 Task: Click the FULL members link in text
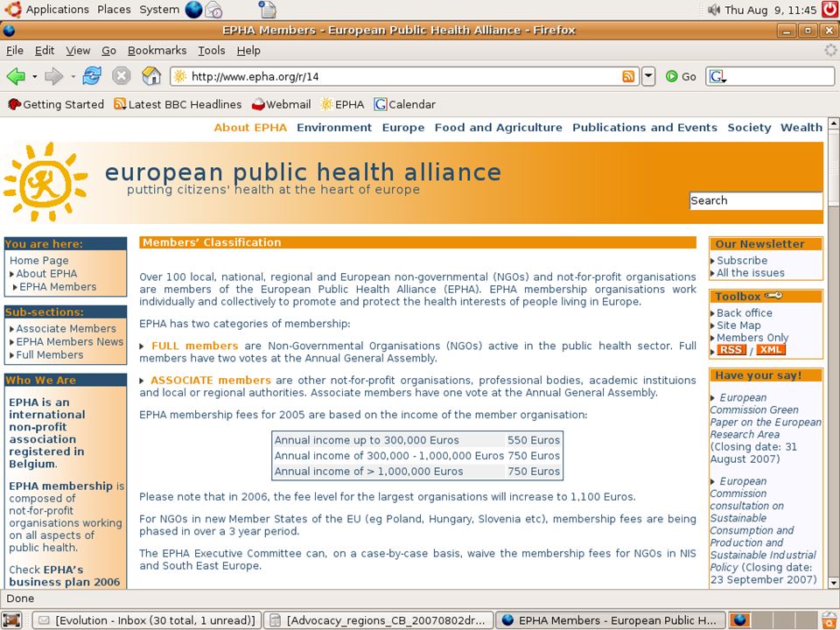pyautogui.click(x=194, y=346)
